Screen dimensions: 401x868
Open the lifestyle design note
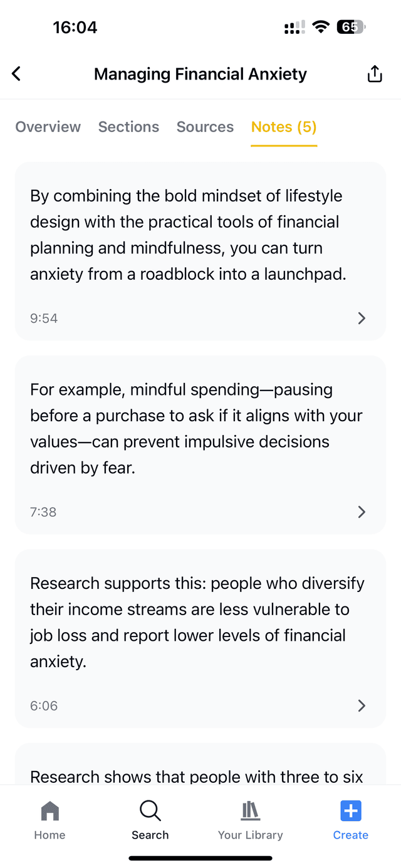pos(188,235)
